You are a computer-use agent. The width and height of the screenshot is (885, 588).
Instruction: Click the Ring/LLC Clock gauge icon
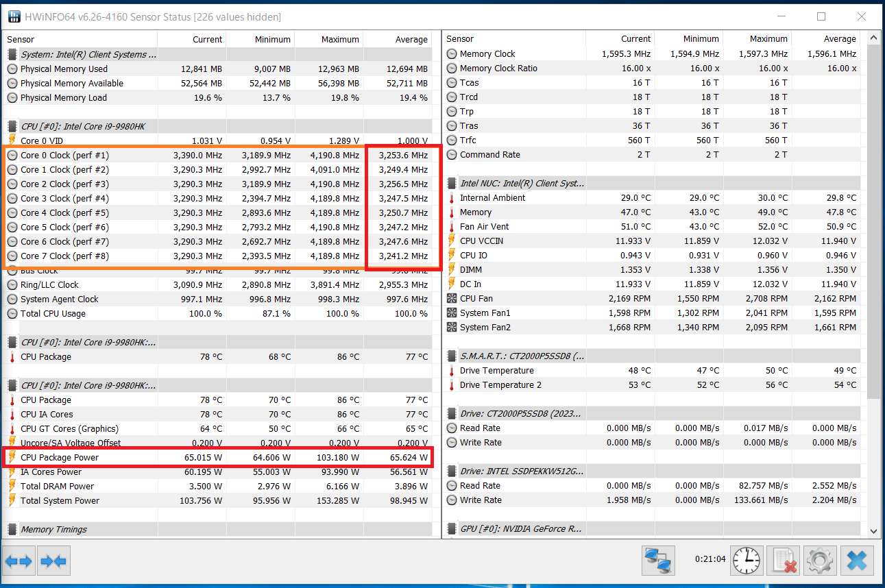12,284
